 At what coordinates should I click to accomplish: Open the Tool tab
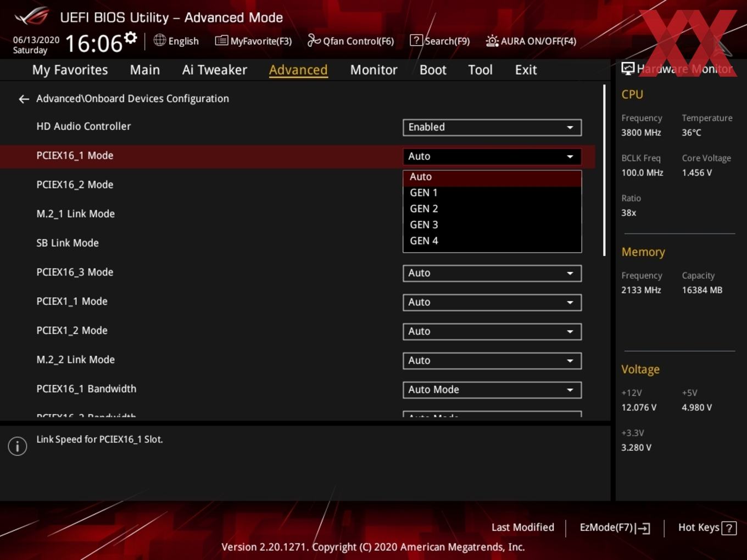pyautogui.click(x=480, y=70)
